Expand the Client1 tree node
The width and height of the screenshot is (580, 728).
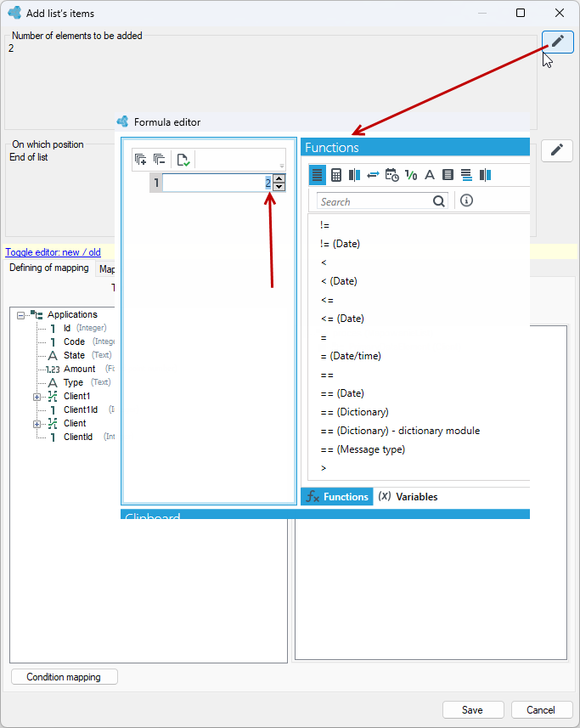click(x=37, y=397)
